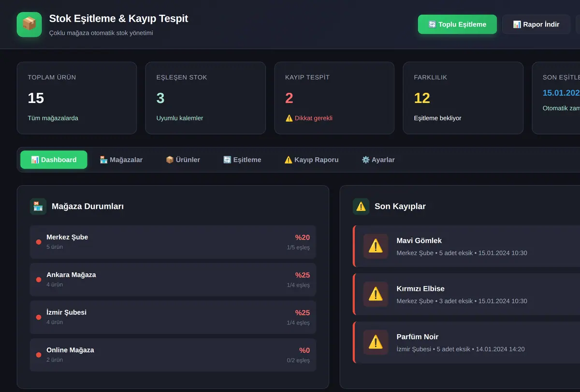Click the warning icon beside Son Kayıplar
Image resolution: width=580 pixels, height=392 pixels.
click(x=361, y=206)
